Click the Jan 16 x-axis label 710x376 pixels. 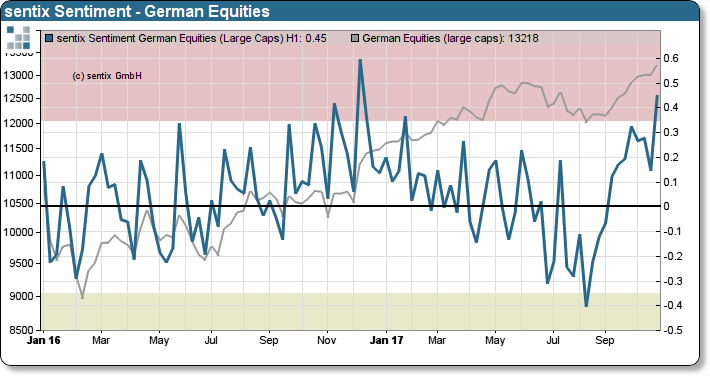pos(43,340)
